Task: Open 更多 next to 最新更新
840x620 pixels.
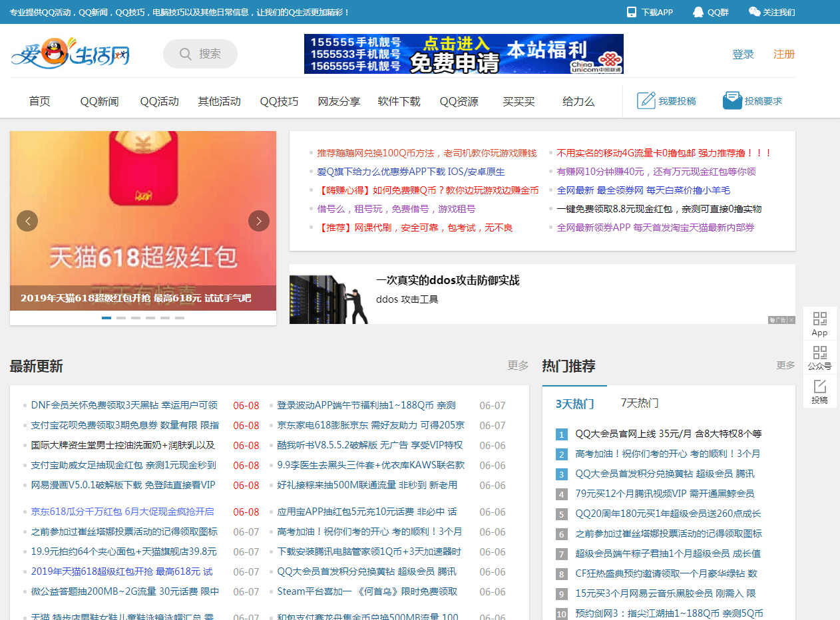Action: pos(517,365)
